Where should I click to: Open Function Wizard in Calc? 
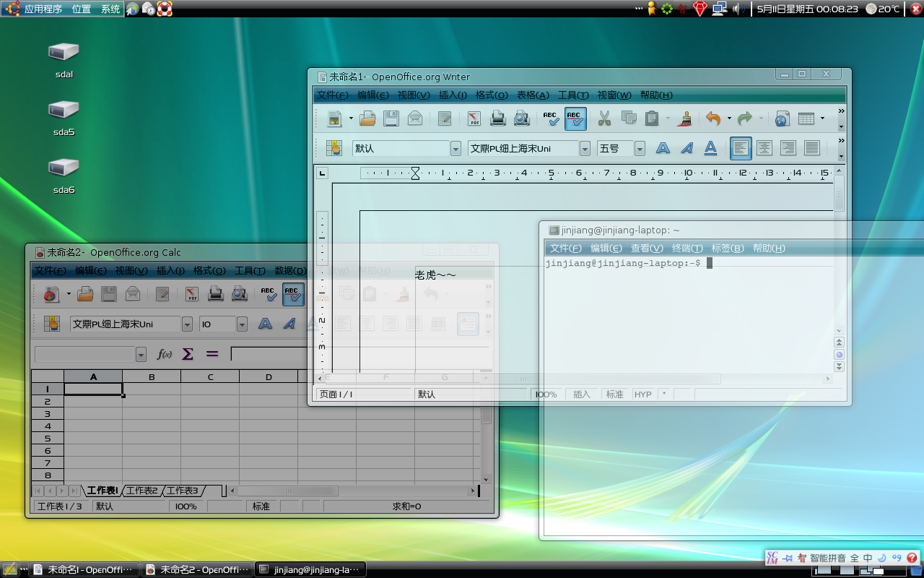165,354
